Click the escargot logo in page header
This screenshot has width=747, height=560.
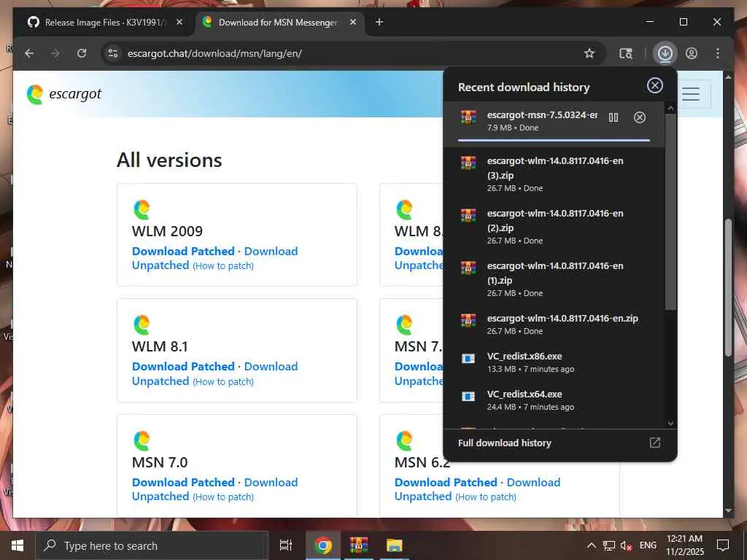(x=64, y=94)
